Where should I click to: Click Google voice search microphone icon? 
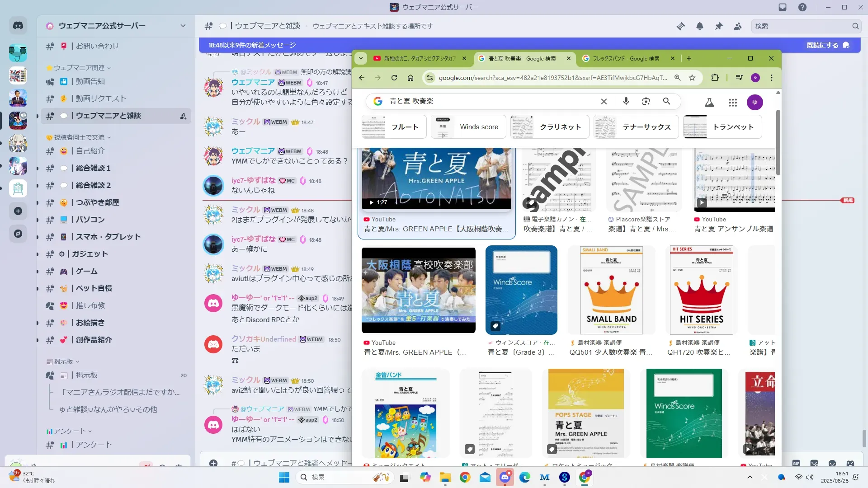tap(626, 101)
